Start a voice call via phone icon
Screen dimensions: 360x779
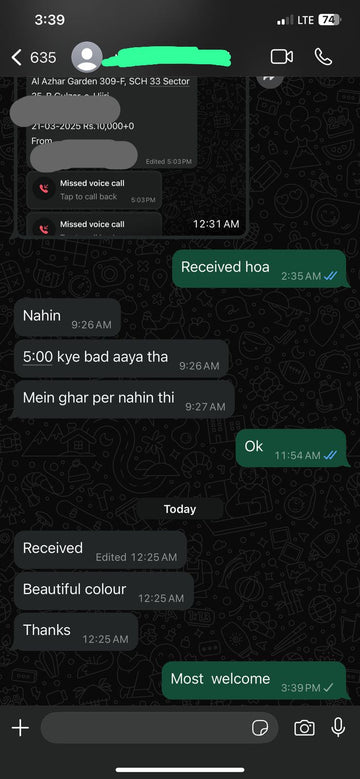click(323, 57)
